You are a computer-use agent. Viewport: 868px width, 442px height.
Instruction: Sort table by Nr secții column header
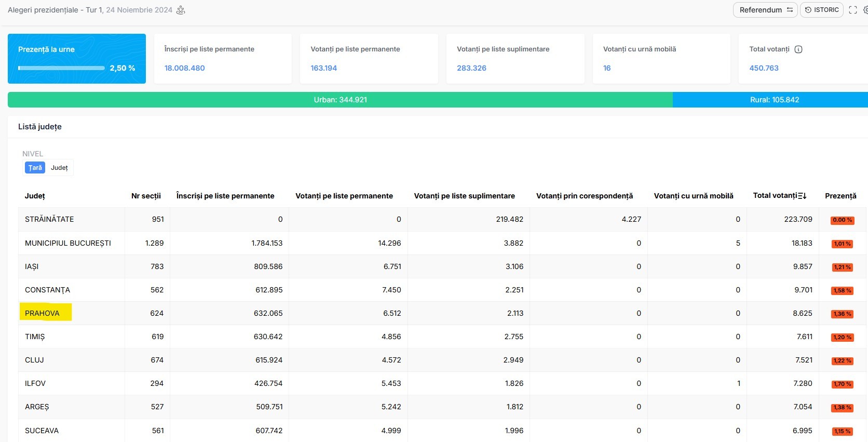click(146, 196)
